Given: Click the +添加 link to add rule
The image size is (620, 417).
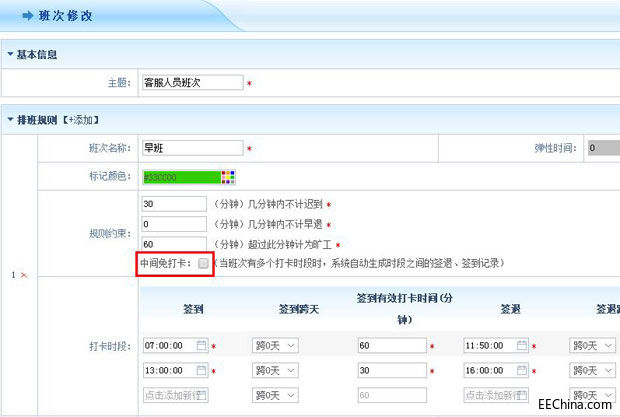Looking at the screenshot, I should click(x=80, y=120).
